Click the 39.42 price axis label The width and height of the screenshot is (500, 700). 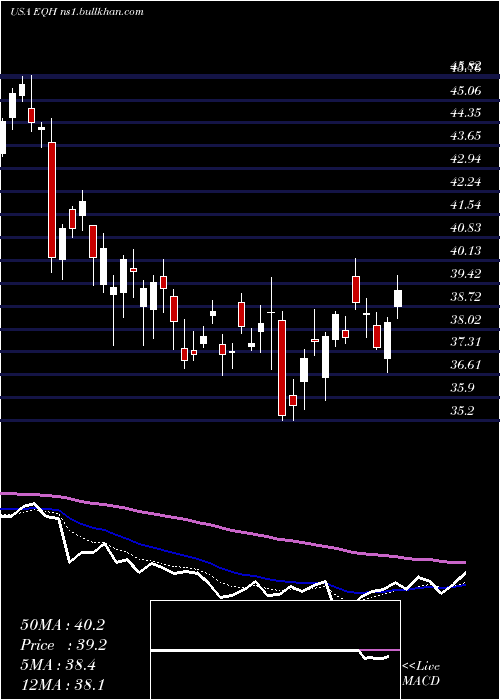(466, 274)
